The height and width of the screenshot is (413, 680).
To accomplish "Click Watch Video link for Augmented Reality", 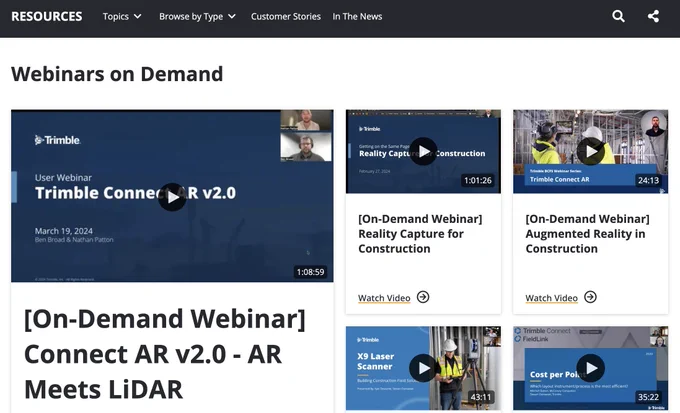I will [x=552, y=298].
